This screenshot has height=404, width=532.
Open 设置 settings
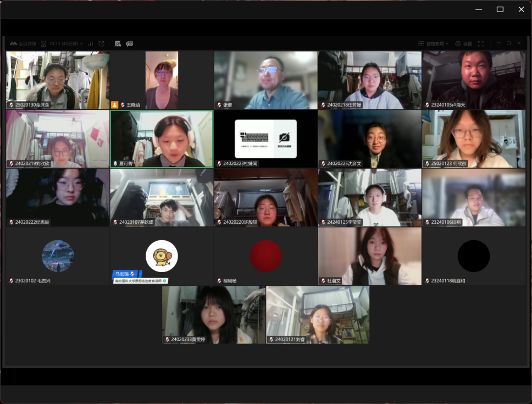463,43
